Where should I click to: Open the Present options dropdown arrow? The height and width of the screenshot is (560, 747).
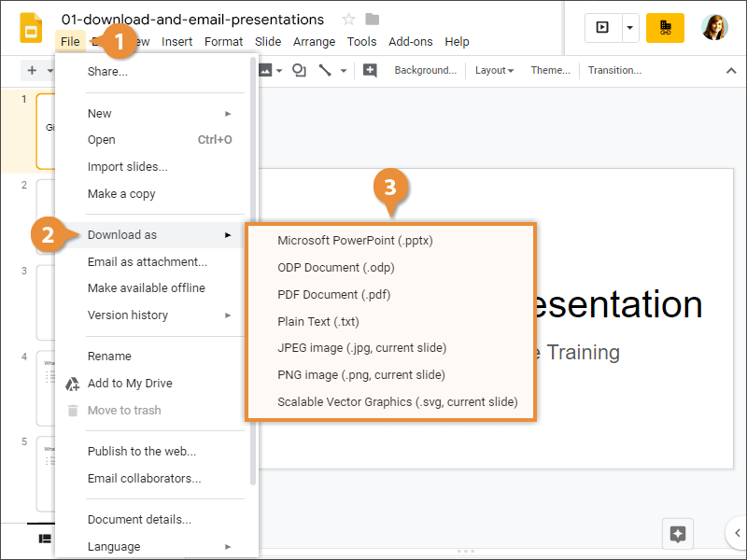point(629,28)
